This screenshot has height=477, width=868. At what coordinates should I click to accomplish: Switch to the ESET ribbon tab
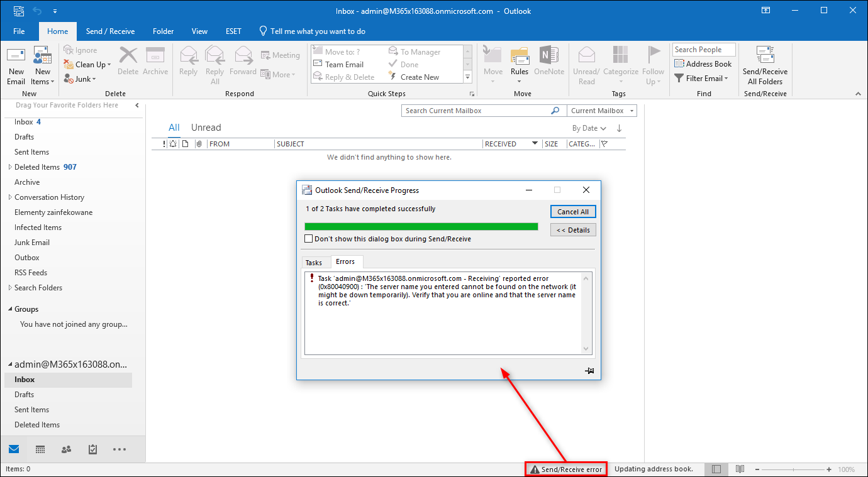click(233, 31)
